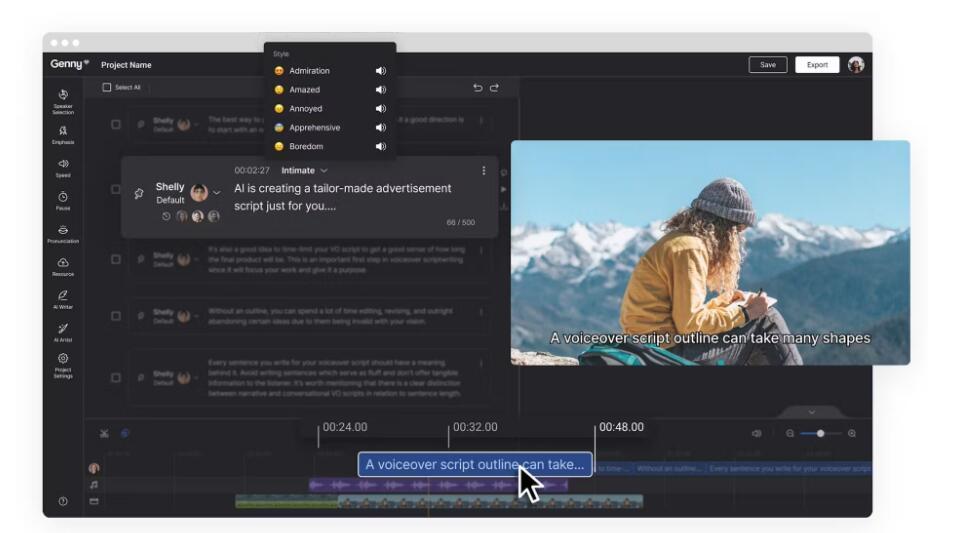Open more options on active script block
This screenshot has width=954, height=533.
click(484, 170)
